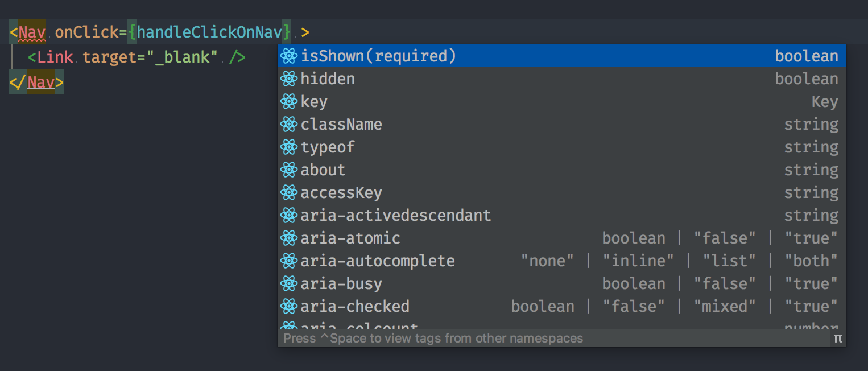Click the closing Nav tag name
Viewport: 868px width, 371px height.
[41, 83]
